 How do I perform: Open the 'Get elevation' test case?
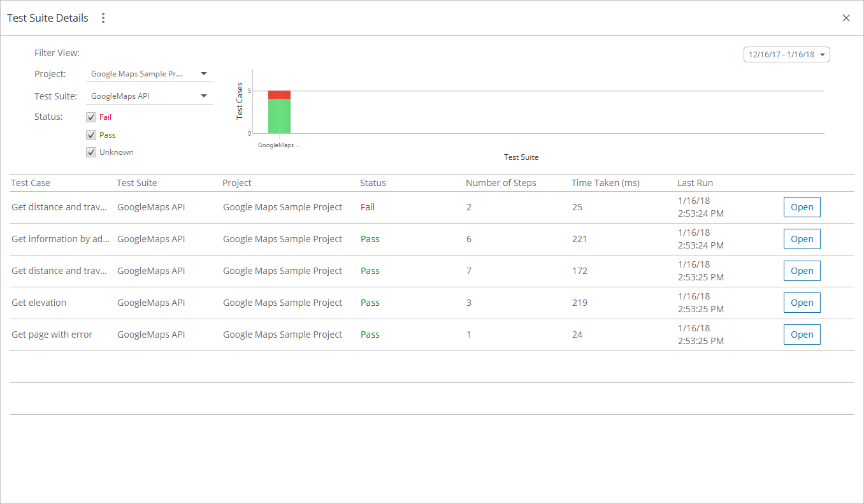802,302
